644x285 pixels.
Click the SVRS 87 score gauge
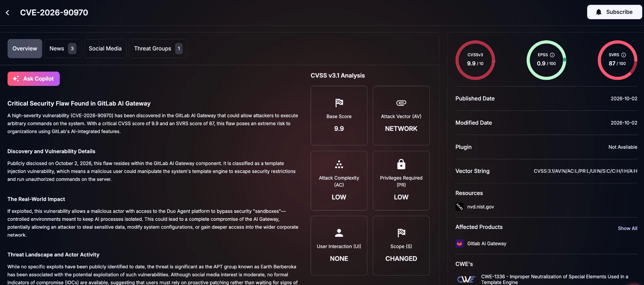point(617,60)
